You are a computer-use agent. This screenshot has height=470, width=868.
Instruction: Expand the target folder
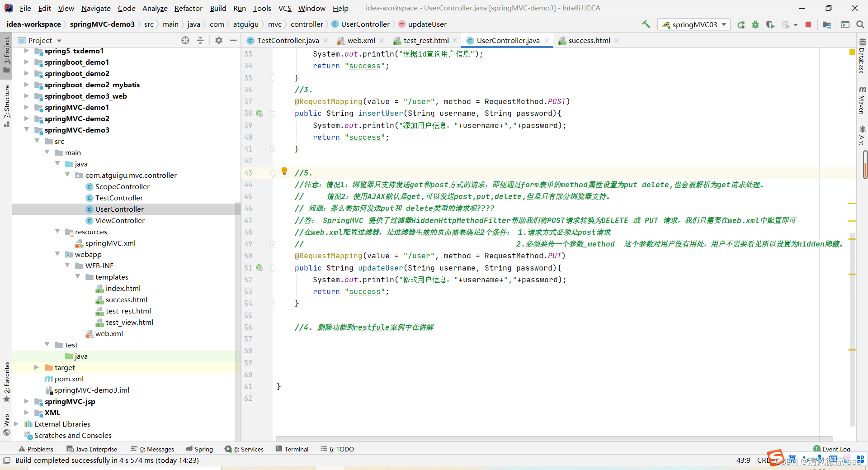coord(37,367)
